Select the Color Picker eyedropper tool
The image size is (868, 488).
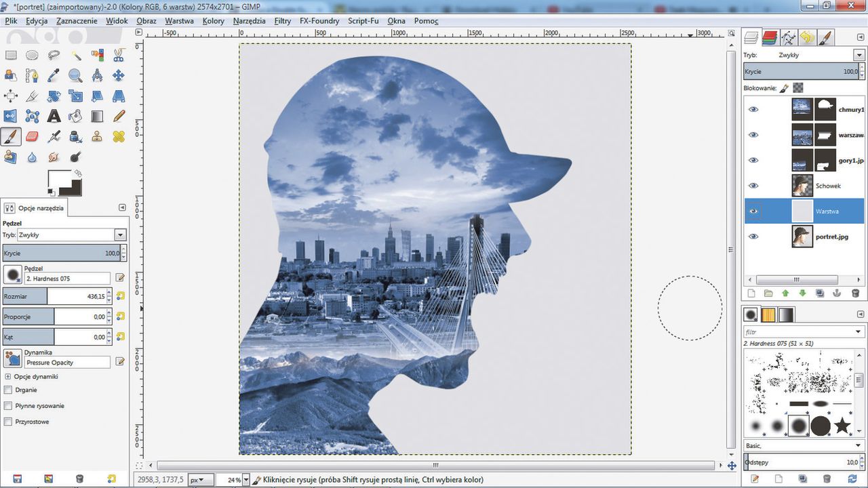tap(54, 76)
